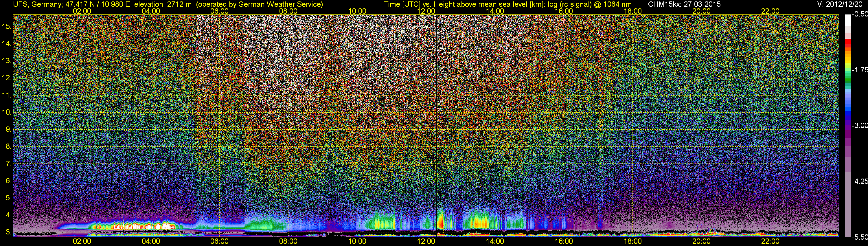Click the "-1.75" color scale value
The width and height of the screenshot is (868, 246).
pyautogui.click(x=859, y=70)
